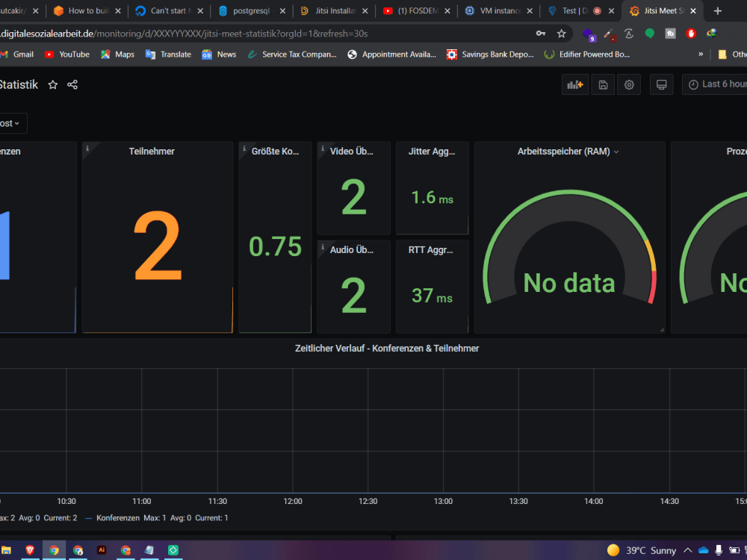Toggle Konferenzen series in graph legend
This screenshot has width=747, height=560.
click(118, 518)
